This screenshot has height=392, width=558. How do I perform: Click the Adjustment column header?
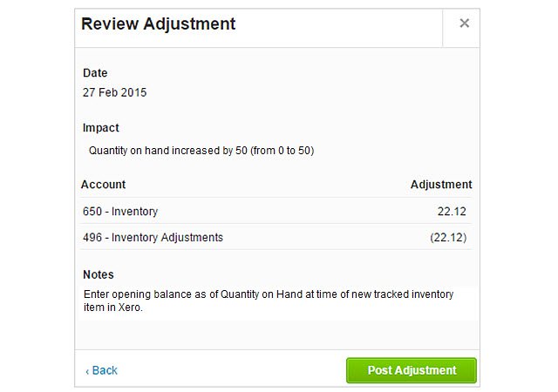(x=441, y=185)
